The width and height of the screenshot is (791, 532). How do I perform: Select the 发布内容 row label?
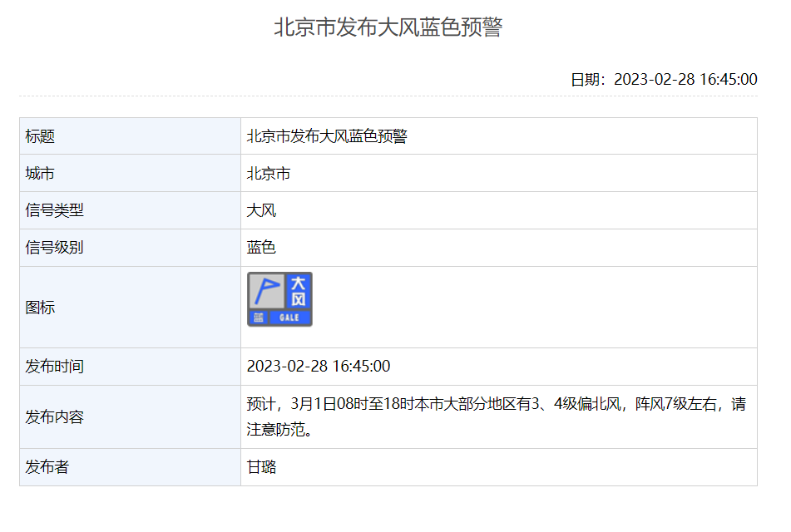(55, 417)
